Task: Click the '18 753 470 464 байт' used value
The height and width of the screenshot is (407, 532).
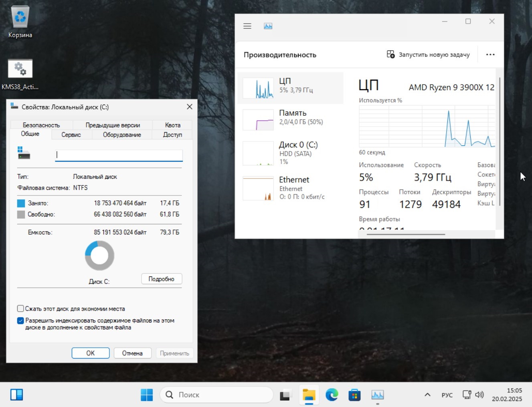Action: coord(120,203)
